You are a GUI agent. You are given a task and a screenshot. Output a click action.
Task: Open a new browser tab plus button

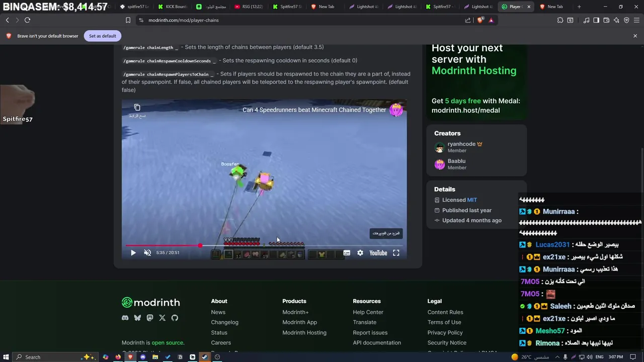pyautogui.click(x=579, y=7)
